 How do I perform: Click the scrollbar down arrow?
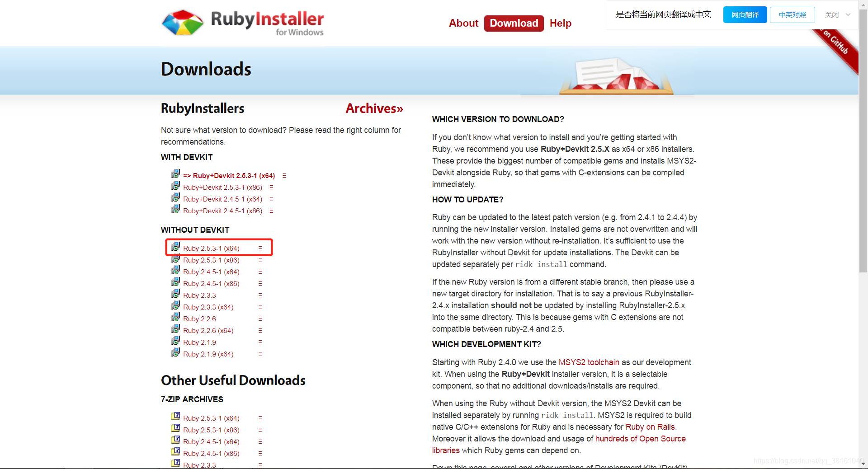[x=863, y=464]
